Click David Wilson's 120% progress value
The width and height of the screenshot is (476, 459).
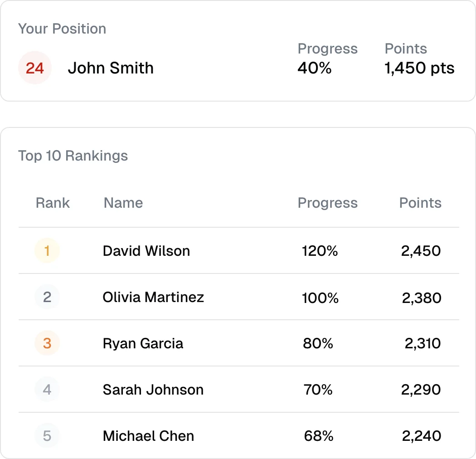320,251
